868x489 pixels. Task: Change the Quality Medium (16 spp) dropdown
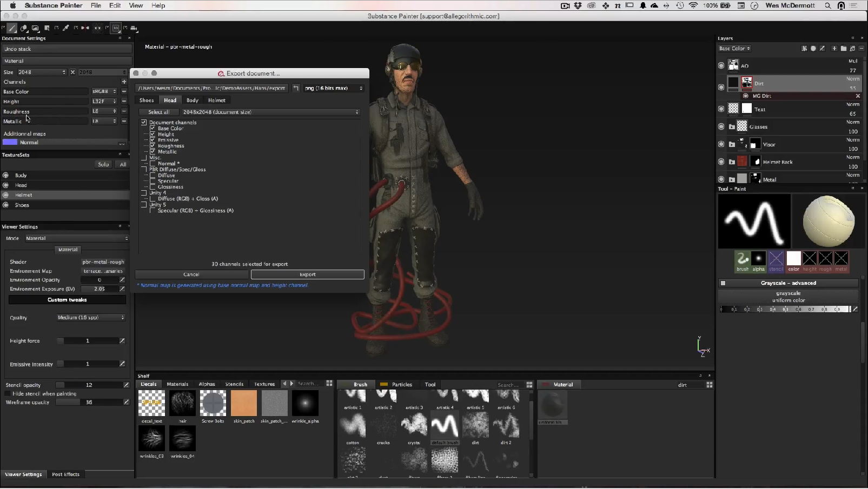click(91, 318)
